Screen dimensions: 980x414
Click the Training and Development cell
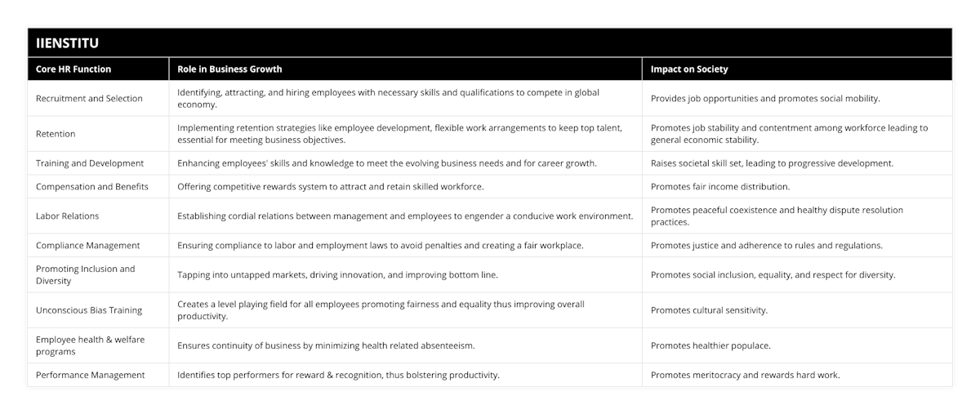pyautogui.click(x=90, y=163)
